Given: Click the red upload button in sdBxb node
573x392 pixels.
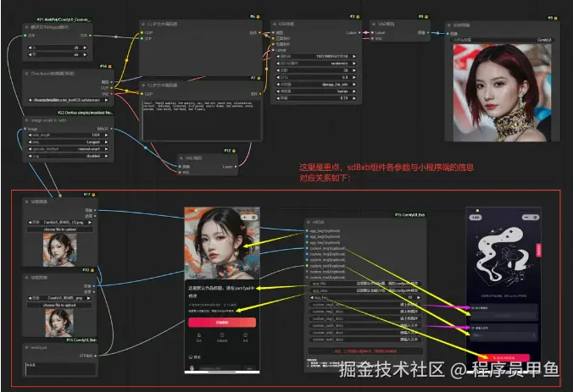Looking at the screenshot, I should tap(364, 351).
